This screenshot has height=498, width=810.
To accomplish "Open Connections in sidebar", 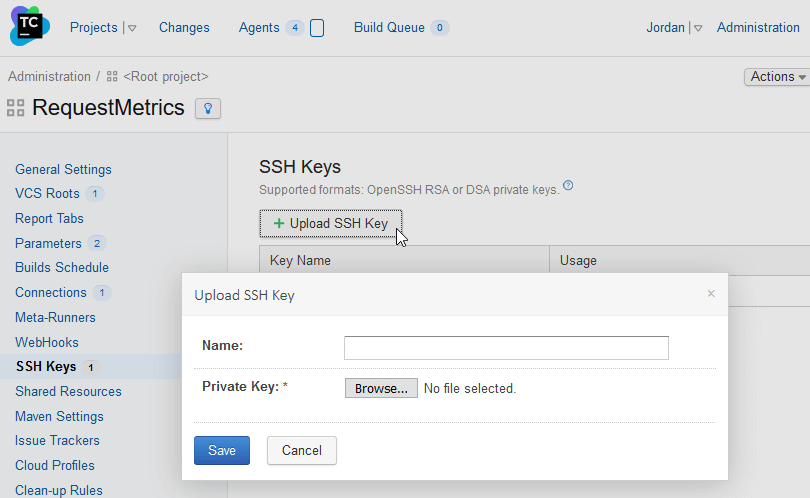I will point(51,292).
